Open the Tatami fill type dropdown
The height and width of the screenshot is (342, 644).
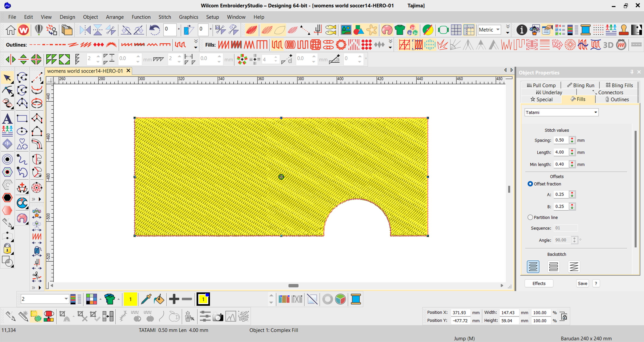click(x=595, y=112)
